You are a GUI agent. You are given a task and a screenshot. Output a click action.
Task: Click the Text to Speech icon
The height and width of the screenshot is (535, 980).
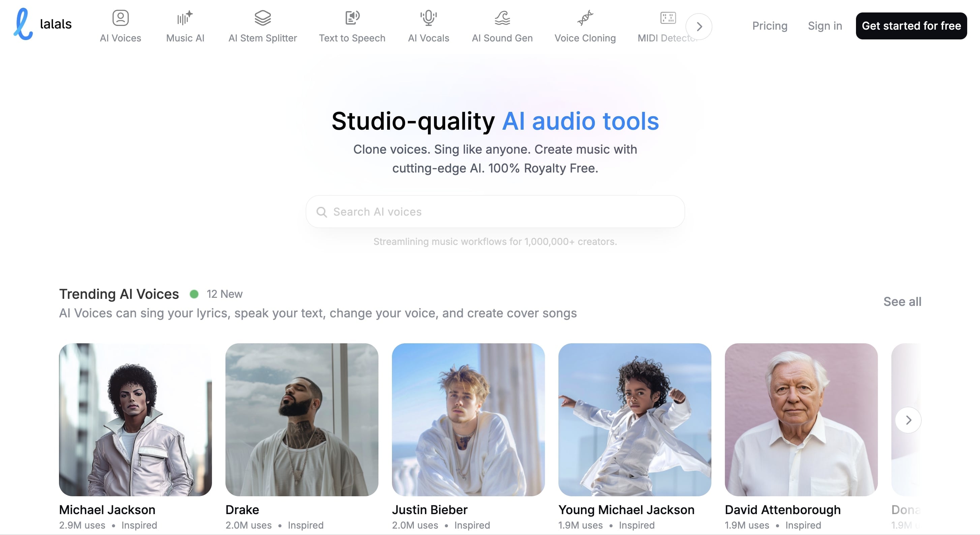352,18
